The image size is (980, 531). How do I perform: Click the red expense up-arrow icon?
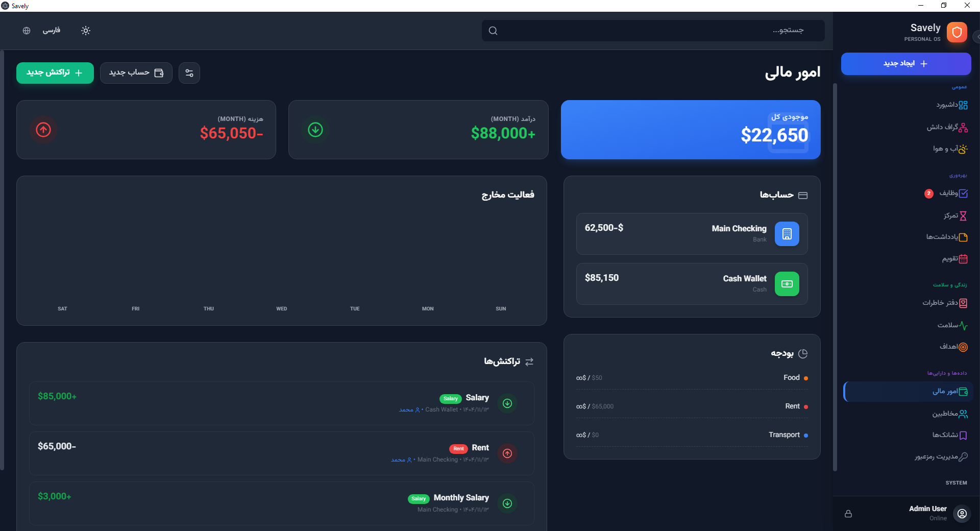coord(43,130)
